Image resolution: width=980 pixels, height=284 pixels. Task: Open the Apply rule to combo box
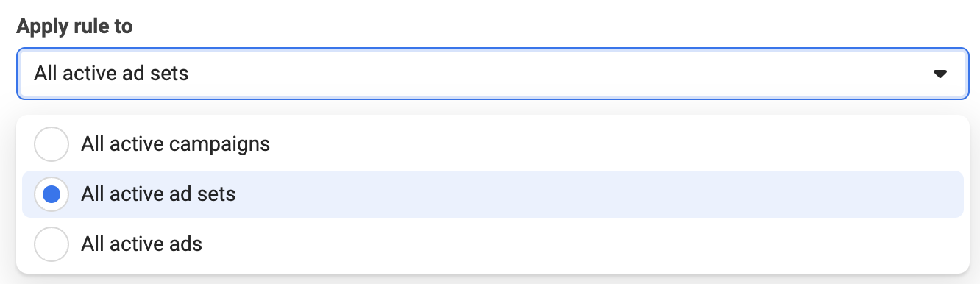(492, 74)
